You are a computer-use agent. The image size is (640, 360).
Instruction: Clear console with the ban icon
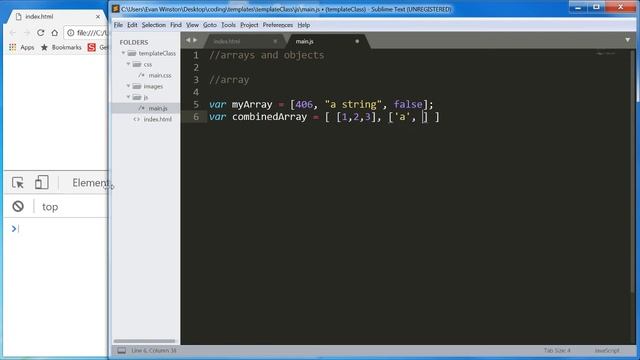(18, 207)
